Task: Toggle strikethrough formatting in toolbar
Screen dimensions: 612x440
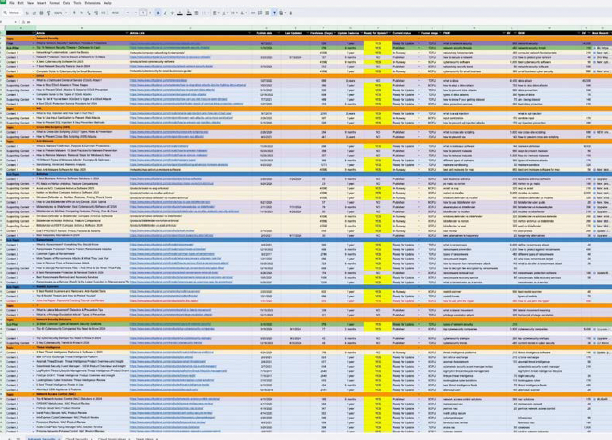Action: coord(172,13)
